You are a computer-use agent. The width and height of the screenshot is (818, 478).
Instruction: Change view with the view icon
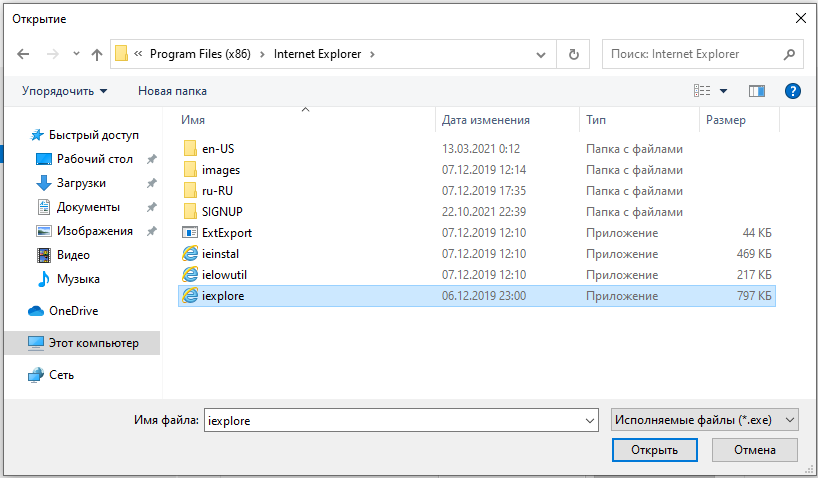pyautogui.click(x=702, y=91)
